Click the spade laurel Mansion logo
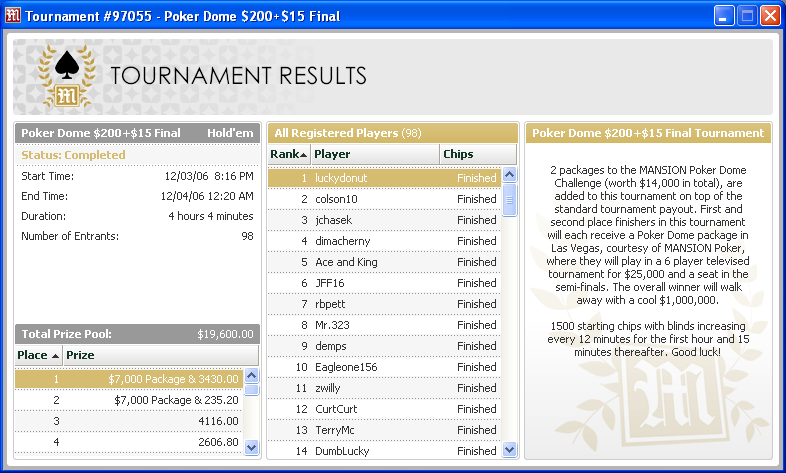The image size is (786, 473). [x=67, y=76]
